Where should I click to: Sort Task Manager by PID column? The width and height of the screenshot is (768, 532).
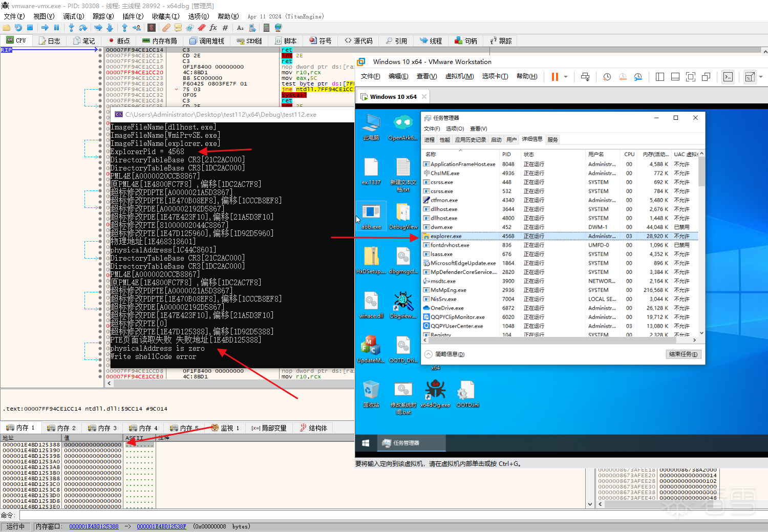tap(509, 154)
